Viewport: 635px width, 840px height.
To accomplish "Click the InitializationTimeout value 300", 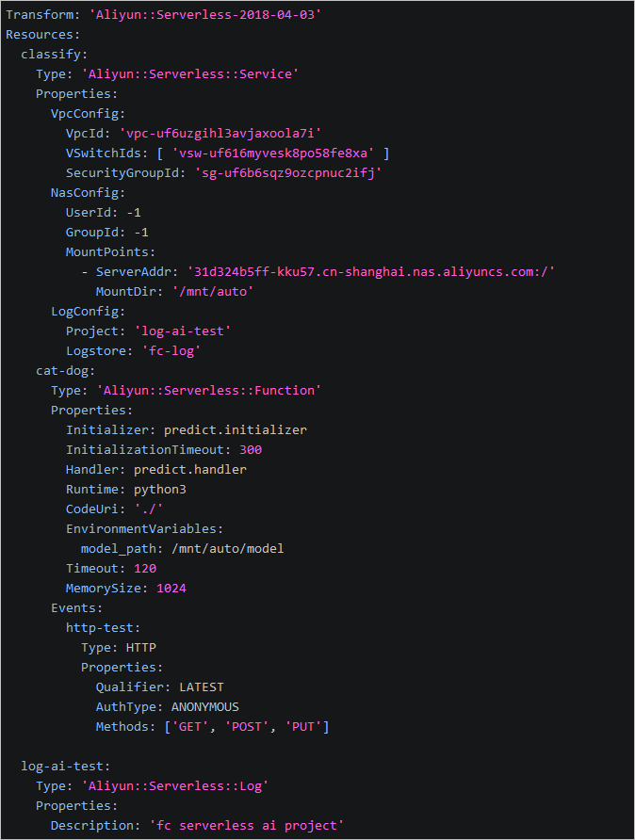I will 251,449.
